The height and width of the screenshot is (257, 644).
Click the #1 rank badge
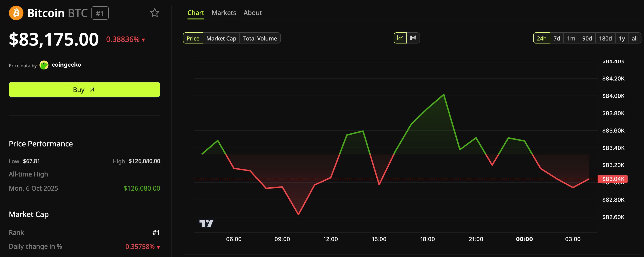100,13
